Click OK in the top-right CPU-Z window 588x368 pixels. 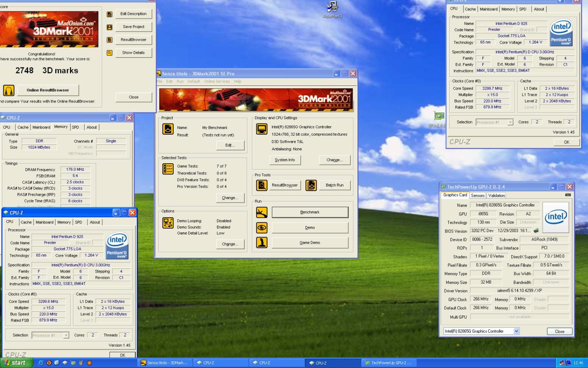(x=566, y=142)
